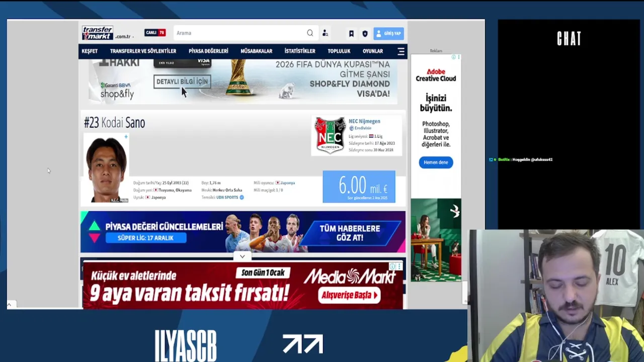Click the 30 Haz 2028 contract end text

click(x=383, y=150)
